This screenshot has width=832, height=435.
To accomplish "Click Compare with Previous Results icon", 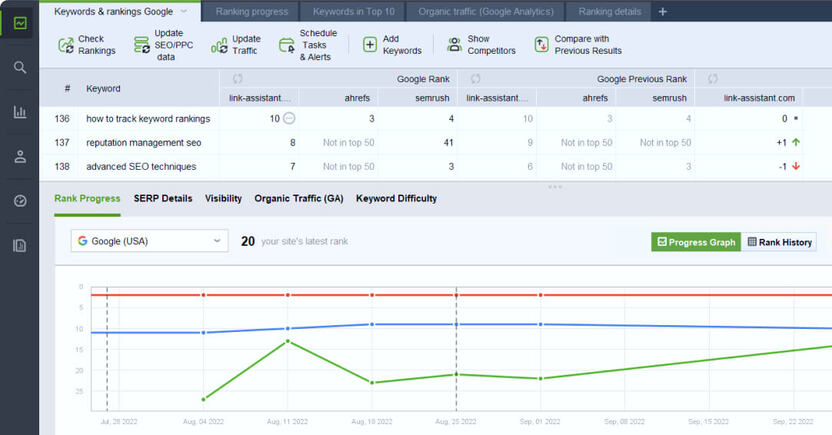I will [x=541, y=45].
